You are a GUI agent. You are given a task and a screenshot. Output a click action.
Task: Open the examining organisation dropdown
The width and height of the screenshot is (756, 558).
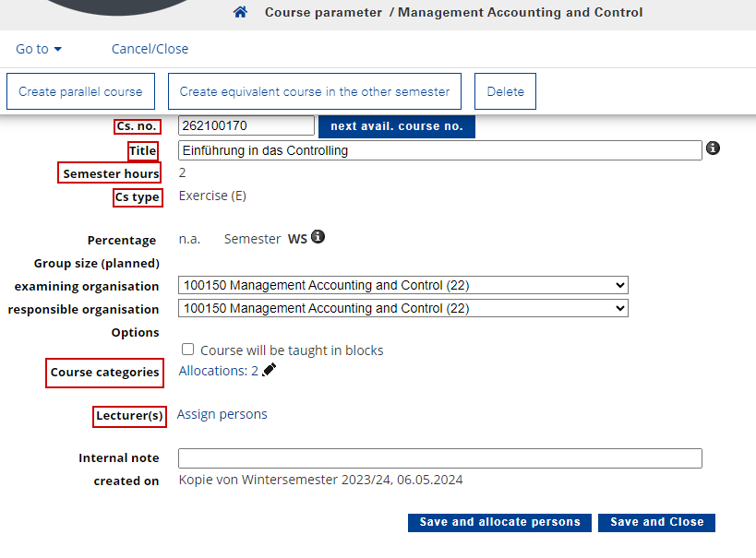[403, 285]
